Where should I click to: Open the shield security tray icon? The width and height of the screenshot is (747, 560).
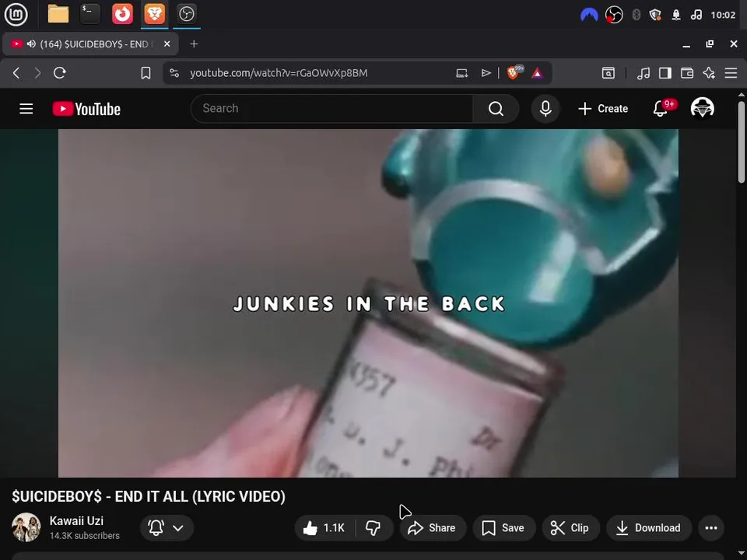(x=655, y=15)
